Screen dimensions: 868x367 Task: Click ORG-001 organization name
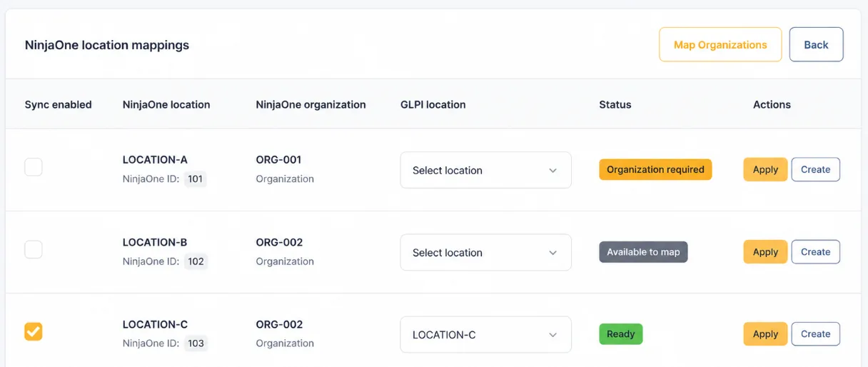[278, 160]
